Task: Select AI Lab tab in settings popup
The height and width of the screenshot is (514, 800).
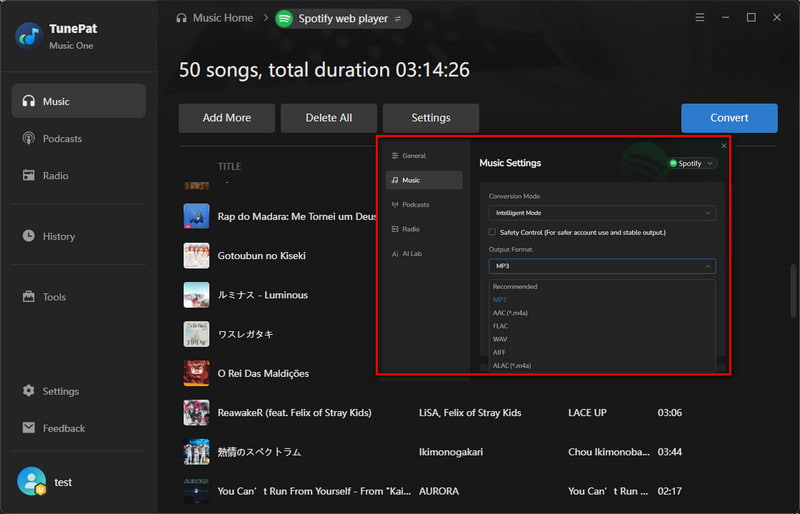Action: [x=424, y=254]
